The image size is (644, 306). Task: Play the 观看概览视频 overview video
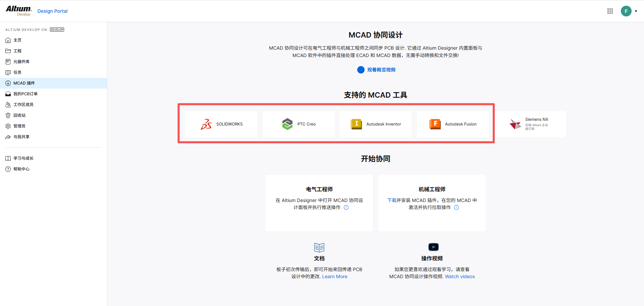point(376,70)
